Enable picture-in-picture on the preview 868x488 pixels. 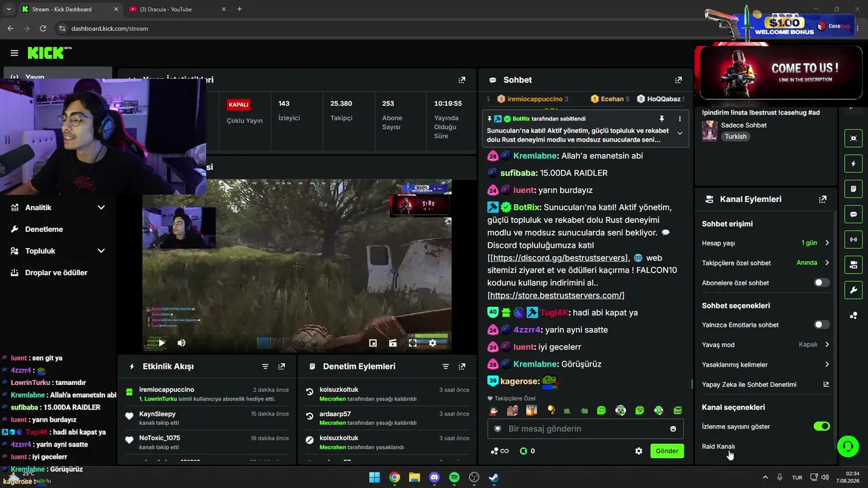click(x=372, y=343)
